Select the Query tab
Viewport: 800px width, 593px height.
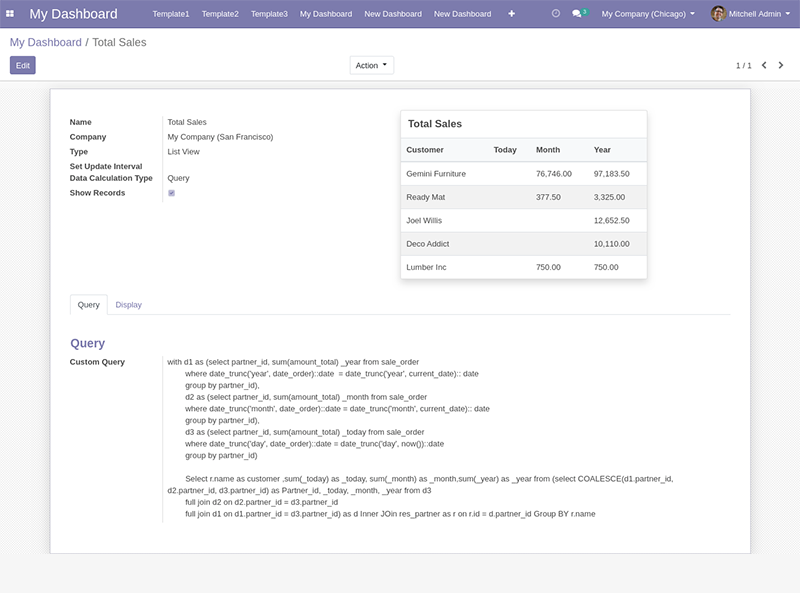[x=88, y=304]
